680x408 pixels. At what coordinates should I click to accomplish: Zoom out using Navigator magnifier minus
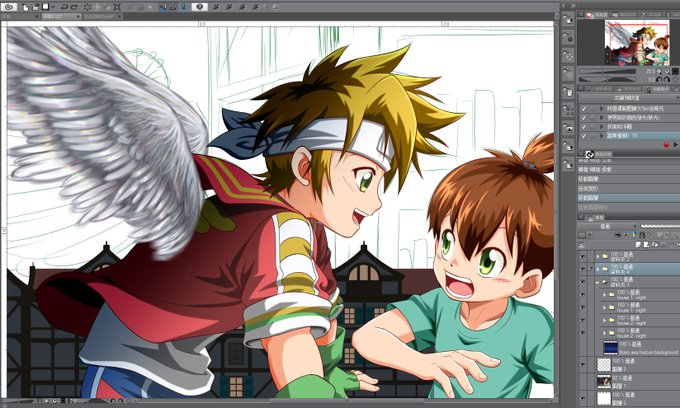(660, 71)
